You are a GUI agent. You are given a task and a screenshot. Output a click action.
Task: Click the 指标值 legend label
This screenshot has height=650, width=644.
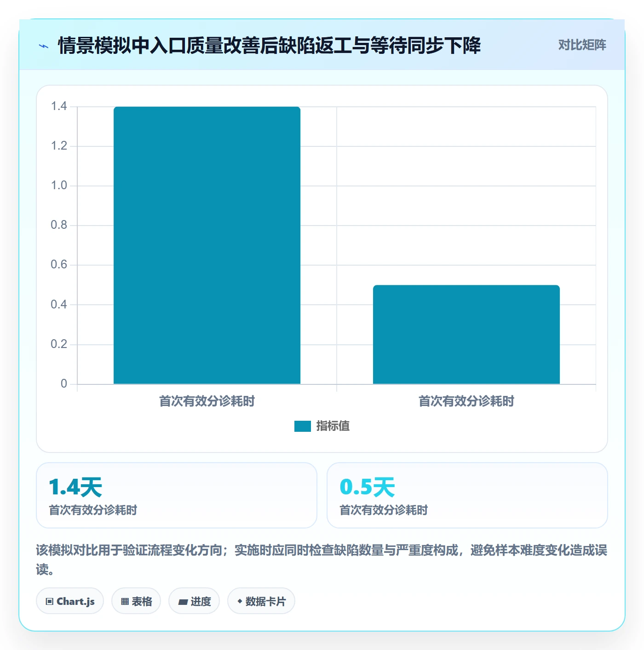click(x=333, y=426)
